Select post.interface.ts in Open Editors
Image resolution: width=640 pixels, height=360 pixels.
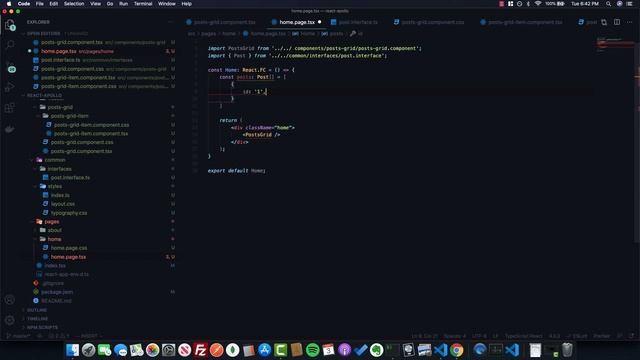60,60
